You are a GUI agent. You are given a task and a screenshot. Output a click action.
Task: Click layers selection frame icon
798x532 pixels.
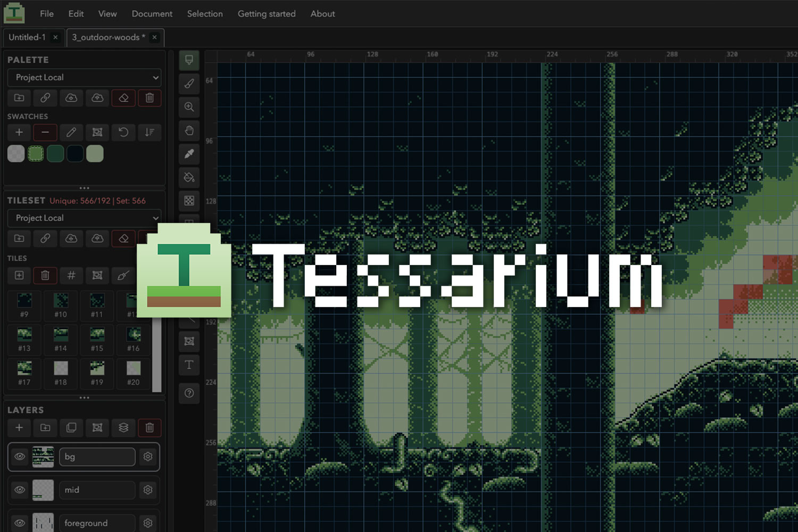[x=97, y=428]
